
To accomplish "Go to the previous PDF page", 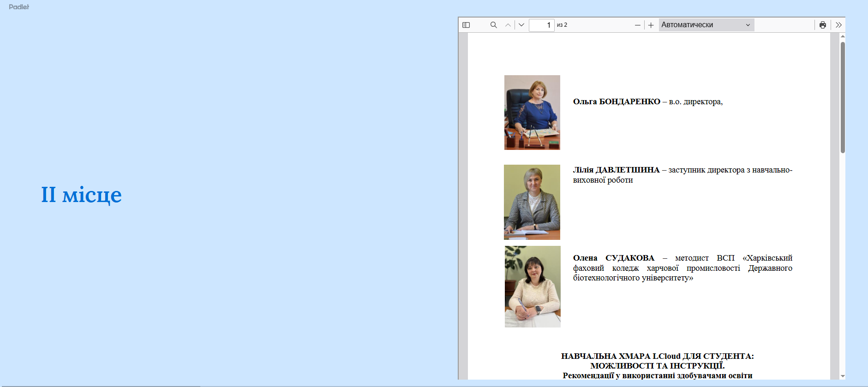I will click(x=508, y=25).
